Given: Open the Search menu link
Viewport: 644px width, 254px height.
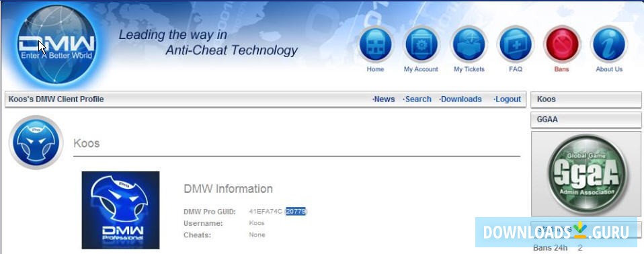Looking at the screenshot, I should click(417, 99).
